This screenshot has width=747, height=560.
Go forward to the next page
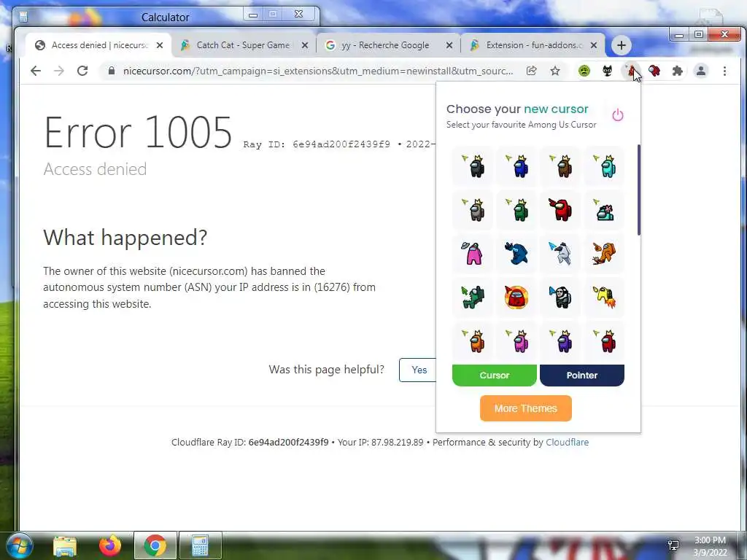[58, 71]
